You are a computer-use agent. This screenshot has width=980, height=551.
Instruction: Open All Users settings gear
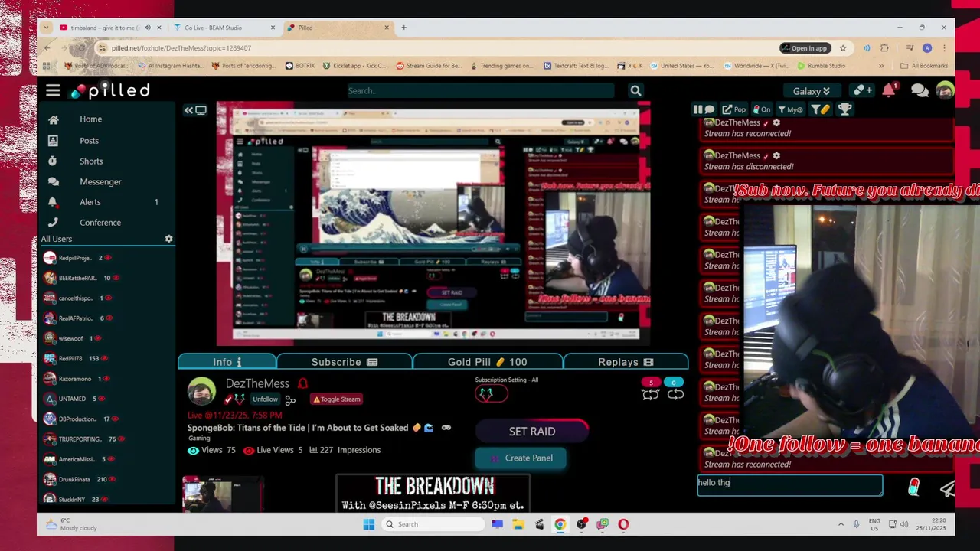pyautogui.click(x=168, y=239)
